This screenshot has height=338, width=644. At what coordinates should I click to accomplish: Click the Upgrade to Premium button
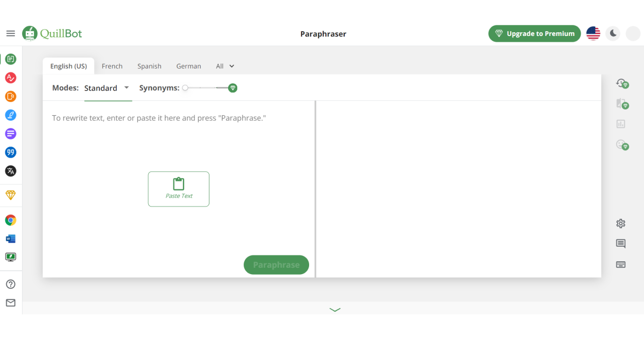pos(535,33)
